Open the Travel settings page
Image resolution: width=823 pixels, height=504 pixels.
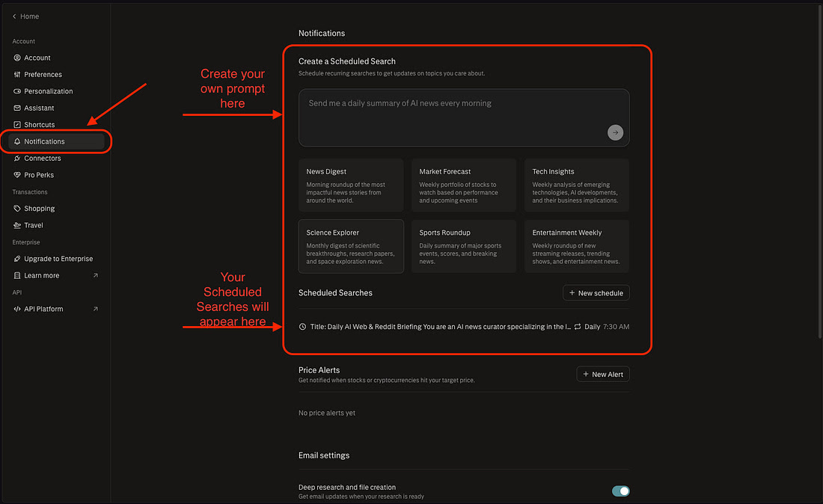point(34,225)
